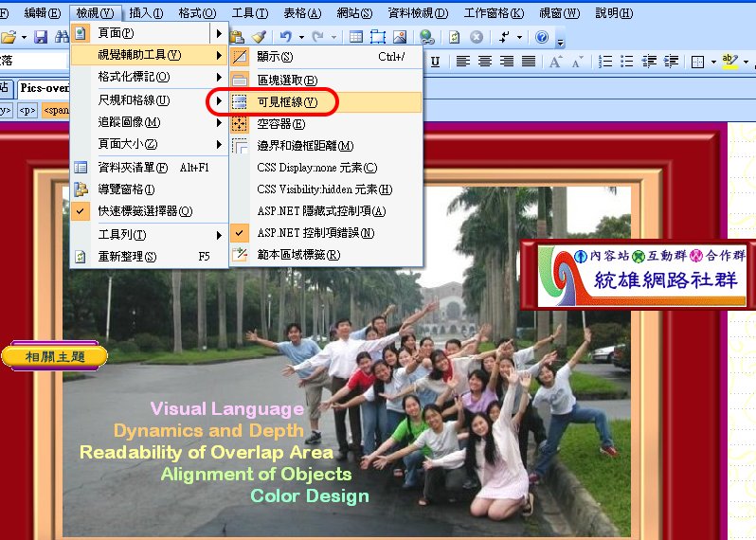Open the 表格 menu

pos(302,13)
